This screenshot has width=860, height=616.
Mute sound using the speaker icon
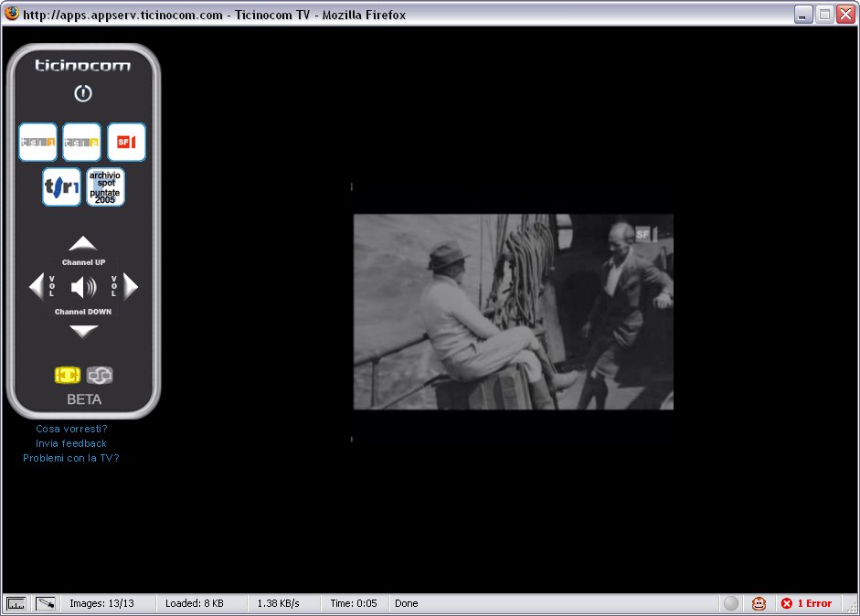click(x=83, y=287)
